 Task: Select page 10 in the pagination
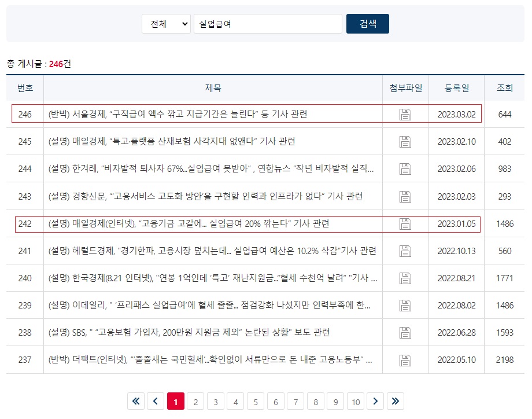pos(356,401)
